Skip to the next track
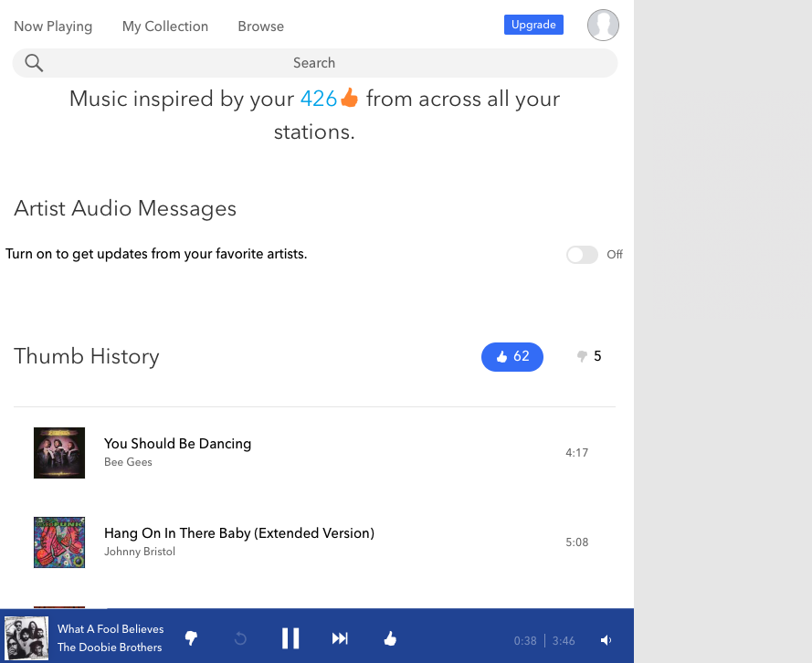 [x=340, y=638]
